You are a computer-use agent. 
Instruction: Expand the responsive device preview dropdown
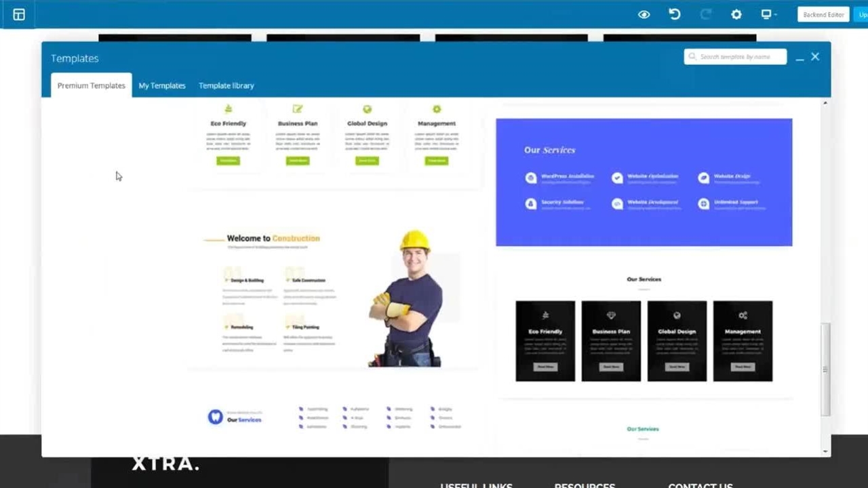coord(768,14)
